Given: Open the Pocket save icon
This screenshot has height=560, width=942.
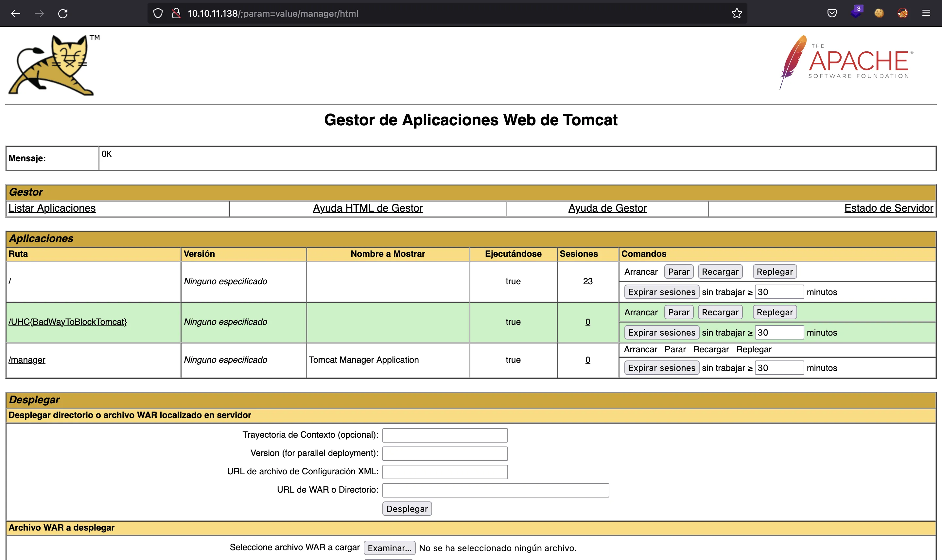Looking at the screenshot, I should point(832,14).
